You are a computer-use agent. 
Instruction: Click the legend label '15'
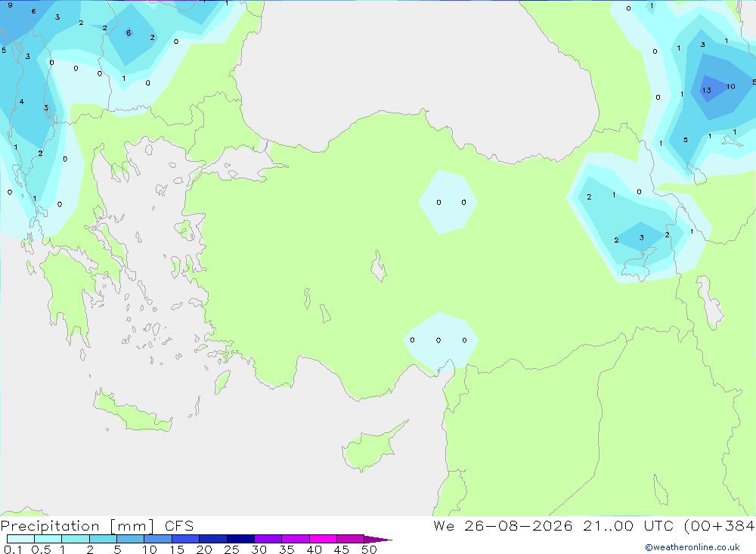pos(177,549)
